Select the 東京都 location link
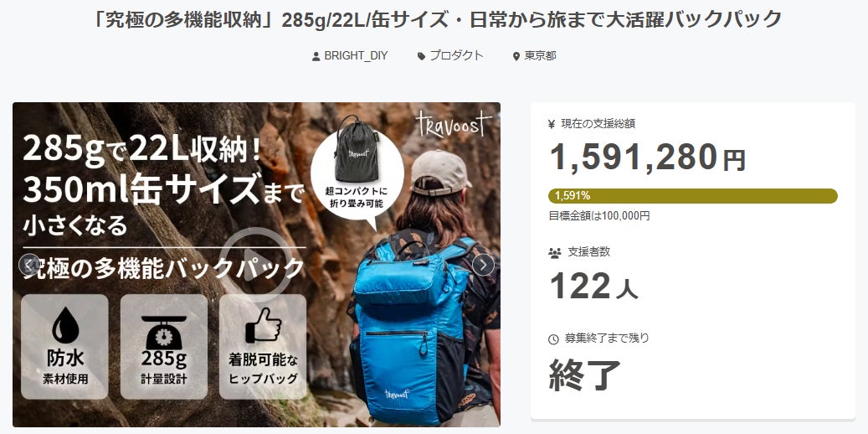 [540, 56]
